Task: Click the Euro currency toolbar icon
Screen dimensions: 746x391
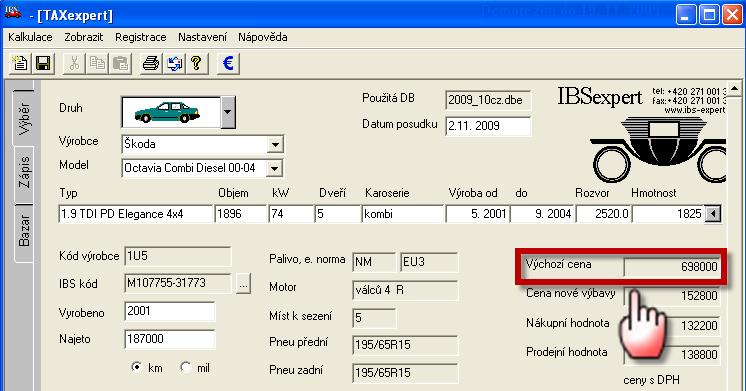Action: [x=228, y=63]
